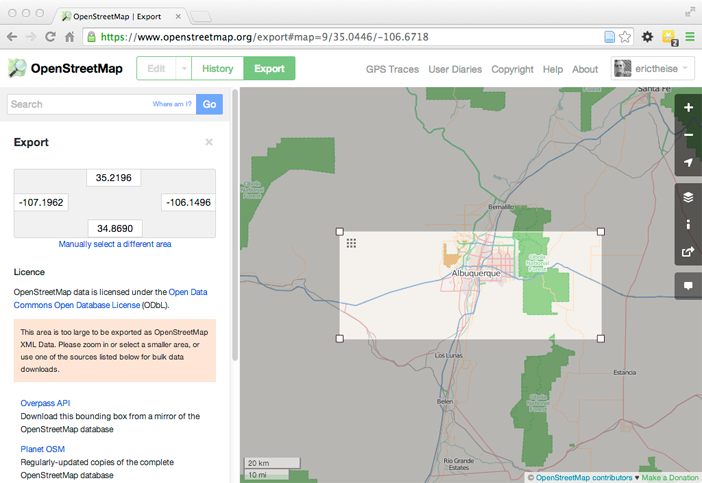Go to browser home page
Viewport: 702px width, 483px height.
click(69, 37)
